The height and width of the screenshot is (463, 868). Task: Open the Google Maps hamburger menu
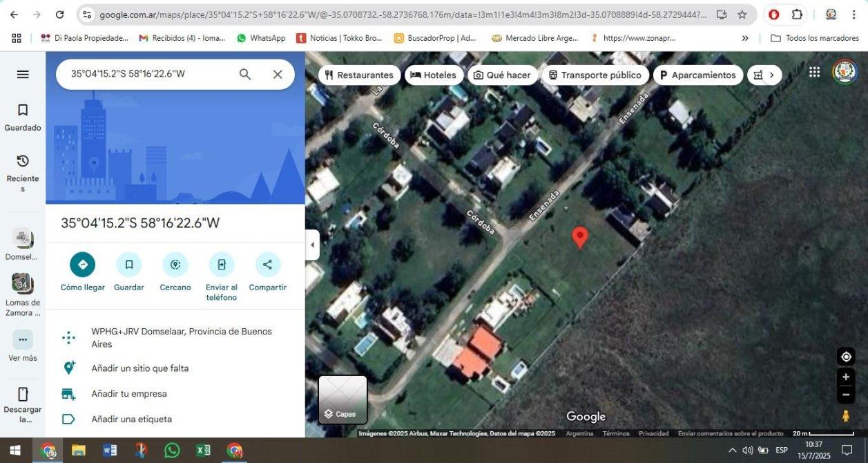(x=23, y=74)
